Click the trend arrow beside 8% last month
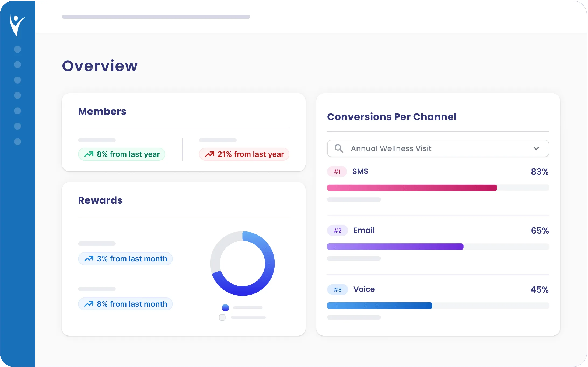This screenshot has height=367, width=588. tap(89, 304)
